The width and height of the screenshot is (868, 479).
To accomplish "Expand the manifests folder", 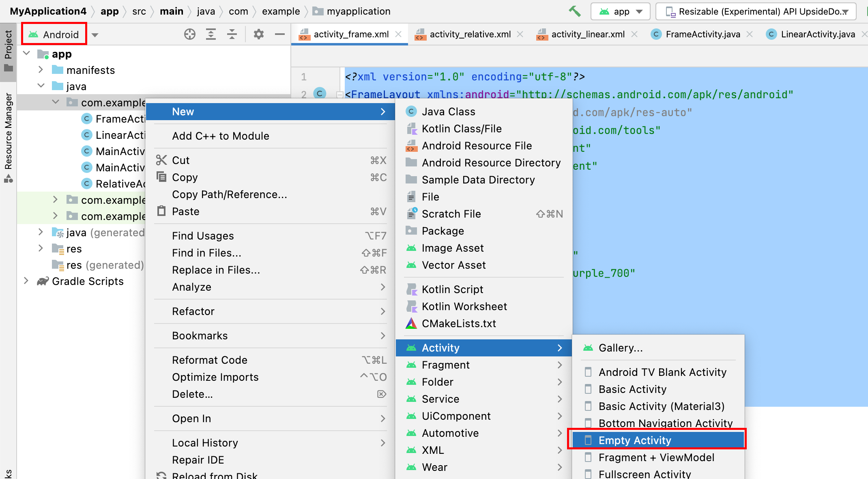I will [x=41, y=70].
